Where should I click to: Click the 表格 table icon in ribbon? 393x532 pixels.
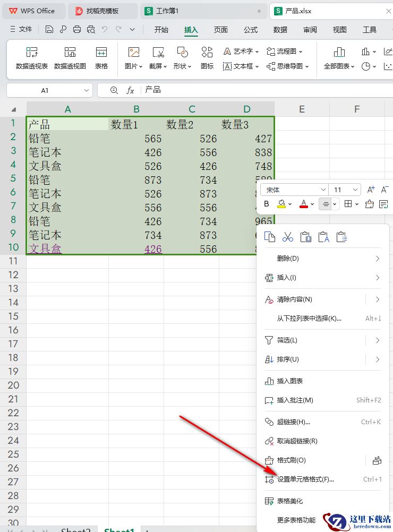[101, 58]
